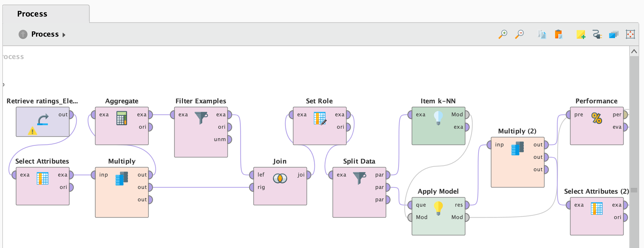Click the ori output port of Set Role
The image size is (644, 248).
[x=348, y=127]
